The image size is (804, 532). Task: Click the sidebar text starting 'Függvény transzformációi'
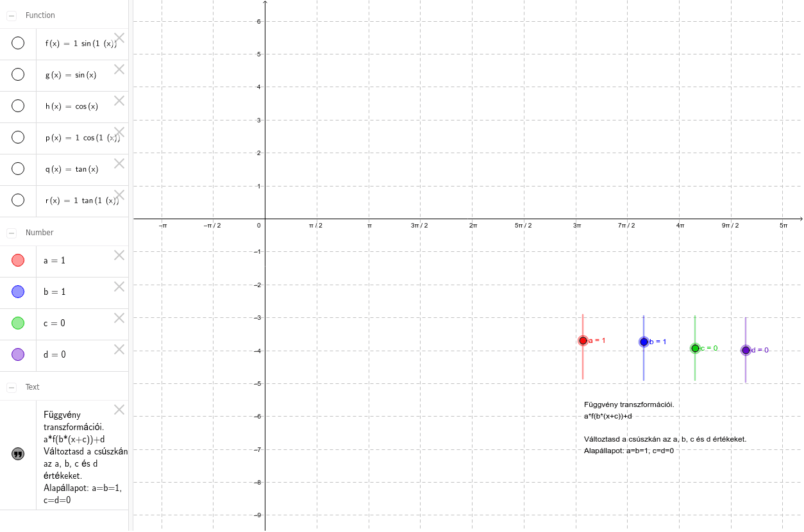click(85, 457)
